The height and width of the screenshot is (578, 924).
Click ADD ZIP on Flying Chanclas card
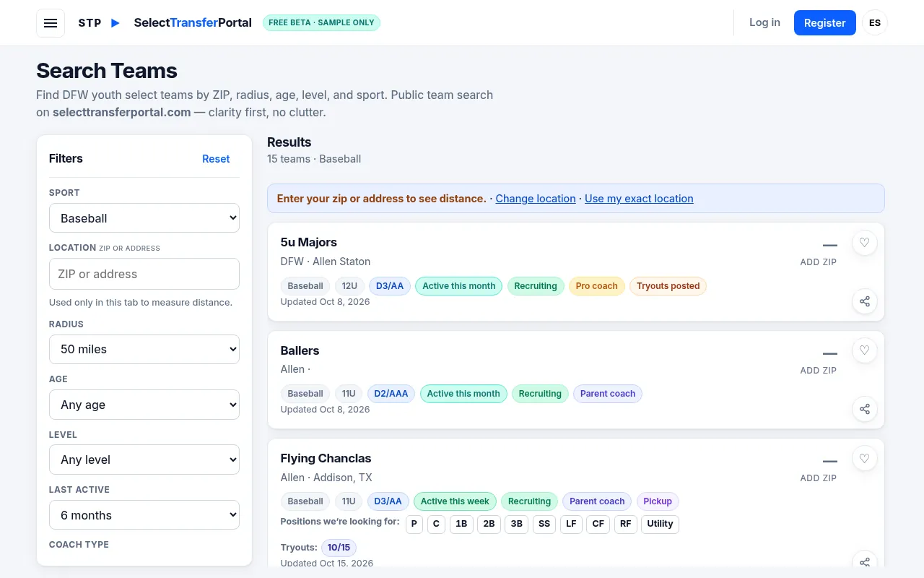819,478
